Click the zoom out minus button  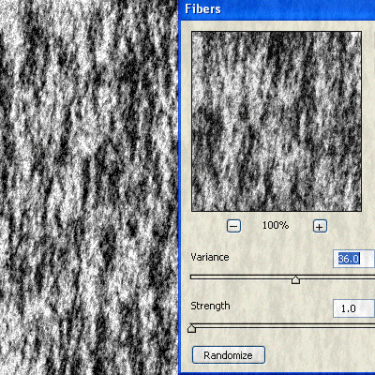click(234, 226)
